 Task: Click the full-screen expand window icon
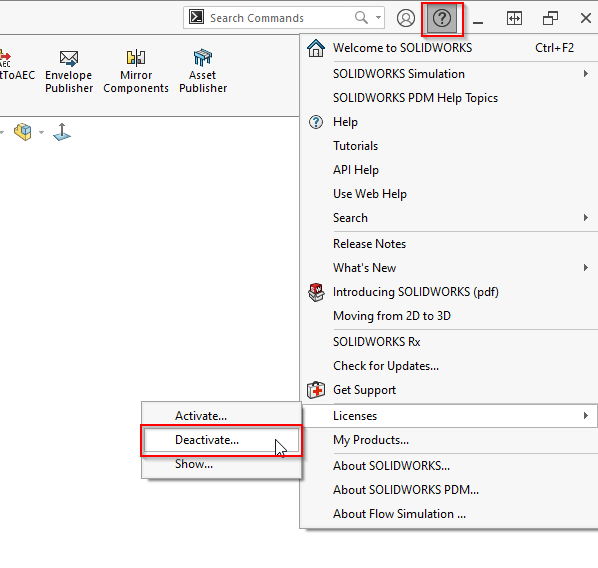(514, 18)
